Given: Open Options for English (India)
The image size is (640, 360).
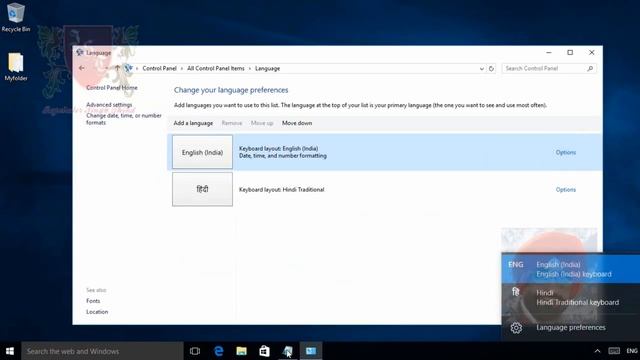Looking at the screenshot, I should (566, 152).
